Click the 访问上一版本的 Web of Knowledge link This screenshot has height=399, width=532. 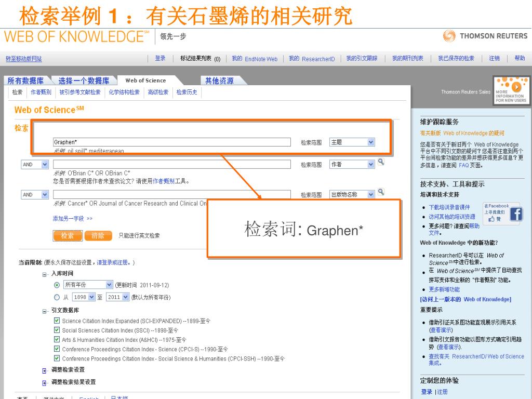click(465, 299)
